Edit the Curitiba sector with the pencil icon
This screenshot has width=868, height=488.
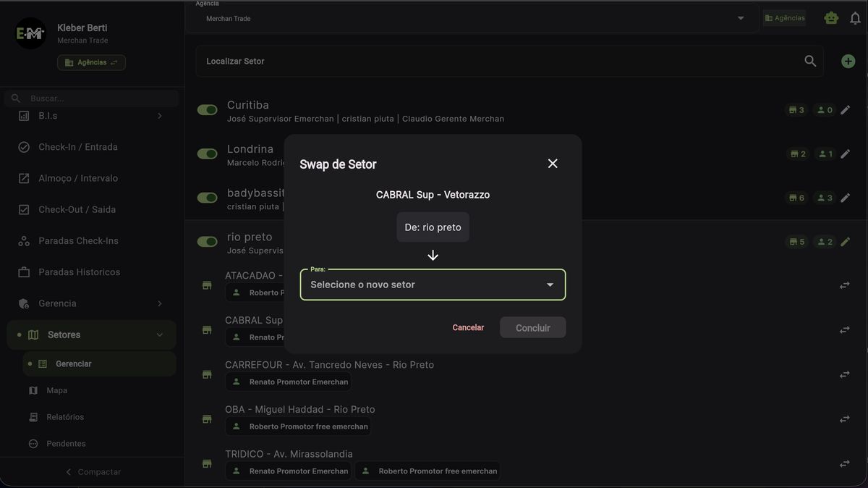[843, 109]
